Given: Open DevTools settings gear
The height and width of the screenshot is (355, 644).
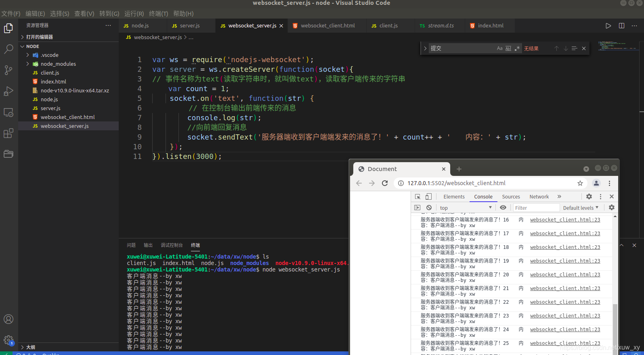Looking at the screenshot, I should pyautogui.click(x=589, y=196).
